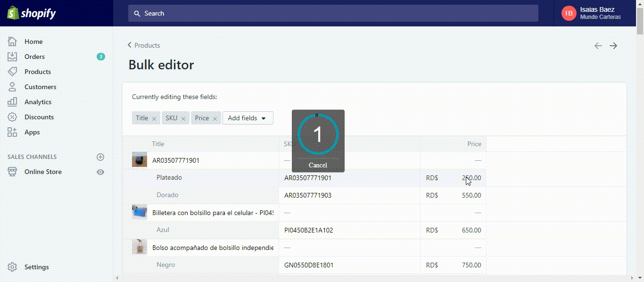Remove the Title field tag

(x=154, y=119)
